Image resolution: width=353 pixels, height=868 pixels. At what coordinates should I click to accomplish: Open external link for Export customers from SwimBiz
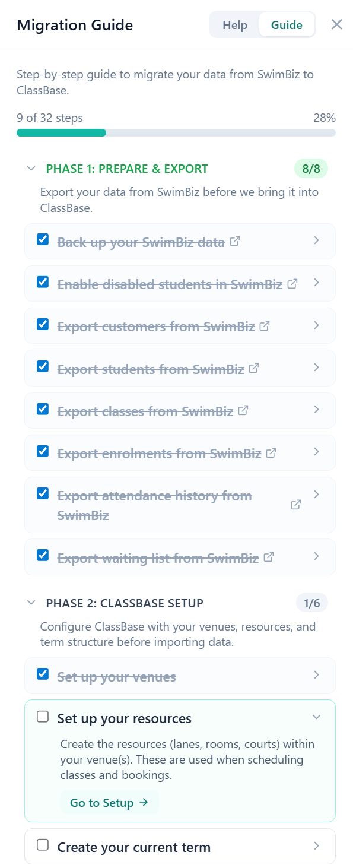(265, 325)
